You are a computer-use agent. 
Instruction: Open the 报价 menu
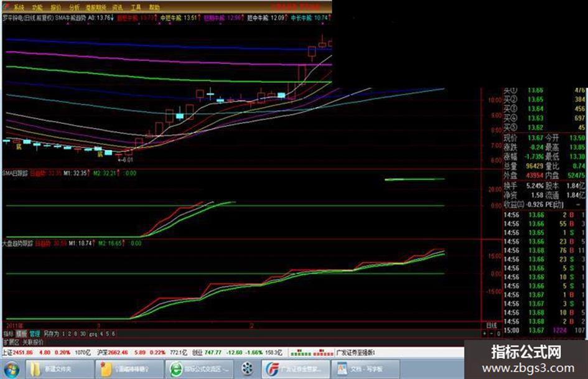pyautogui.click(x=55, y=7)
